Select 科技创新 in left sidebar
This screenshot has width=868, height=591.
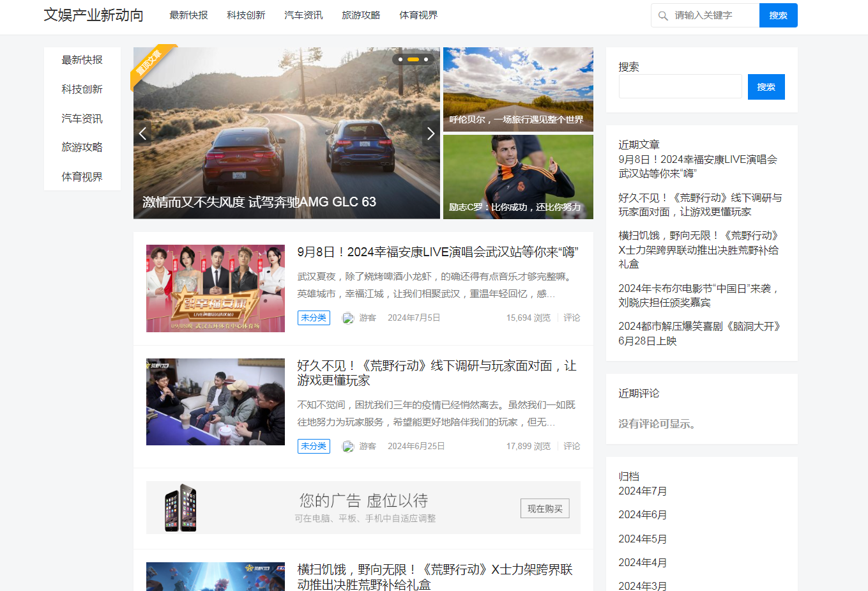(82, 89)
